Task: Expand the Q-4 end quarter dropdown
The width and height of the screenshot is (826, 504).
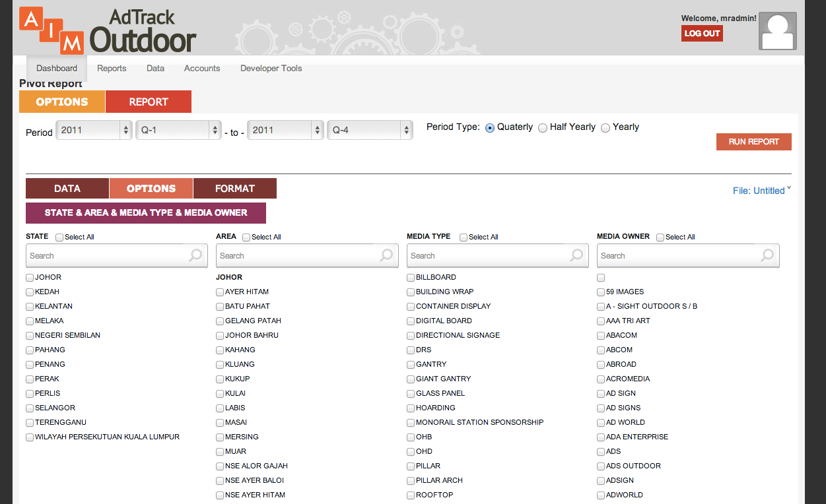Action: click(x=370, y=131)
